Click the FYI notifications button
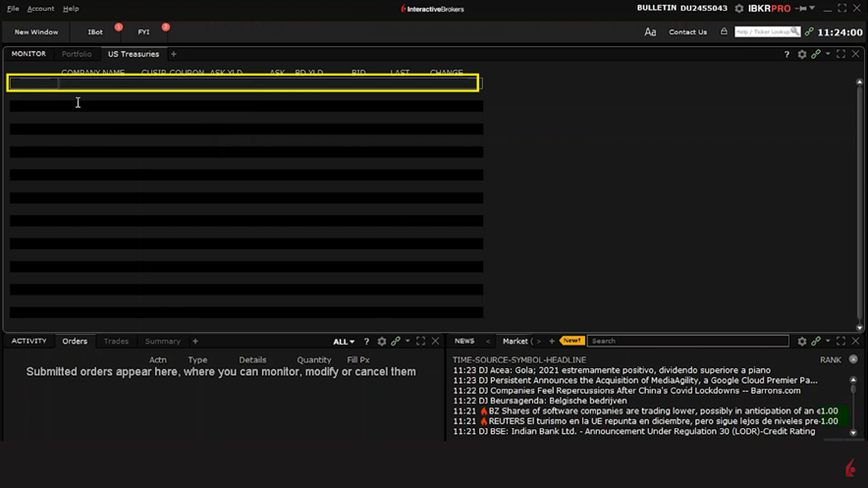 pos(143,32)
